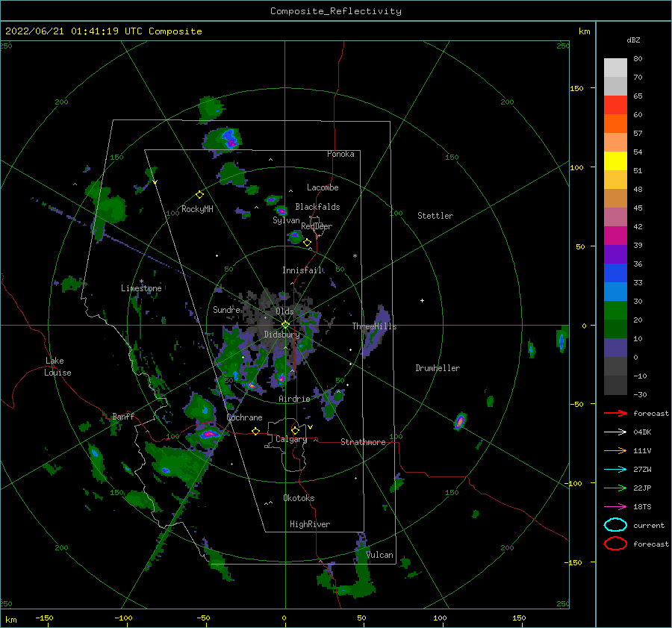Select the orange 111V arrow icon
The width and height of the screenshot is (672, 628).
pos(615,450)
